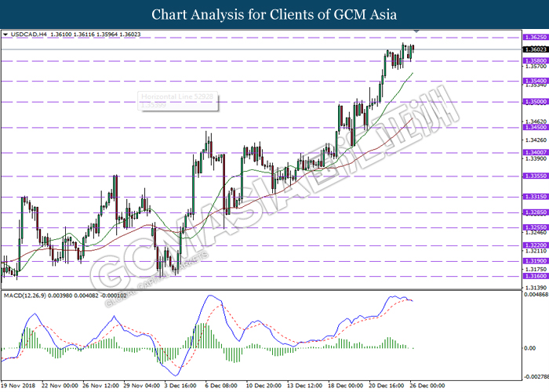This screenshot has width=549, height=392.
Task: Select the 1.35400 horizontal level label
Action: pyautogui.click(x=536, y=81)
